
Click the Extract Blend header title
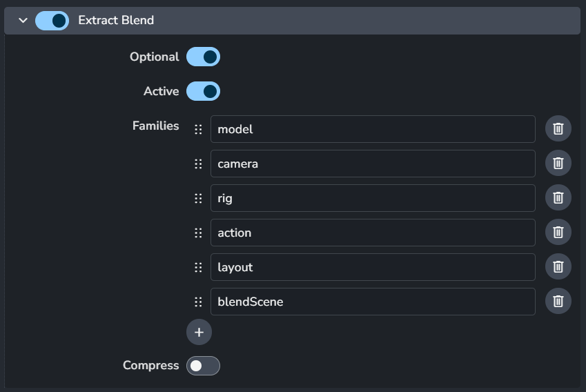tap(116, 21)
